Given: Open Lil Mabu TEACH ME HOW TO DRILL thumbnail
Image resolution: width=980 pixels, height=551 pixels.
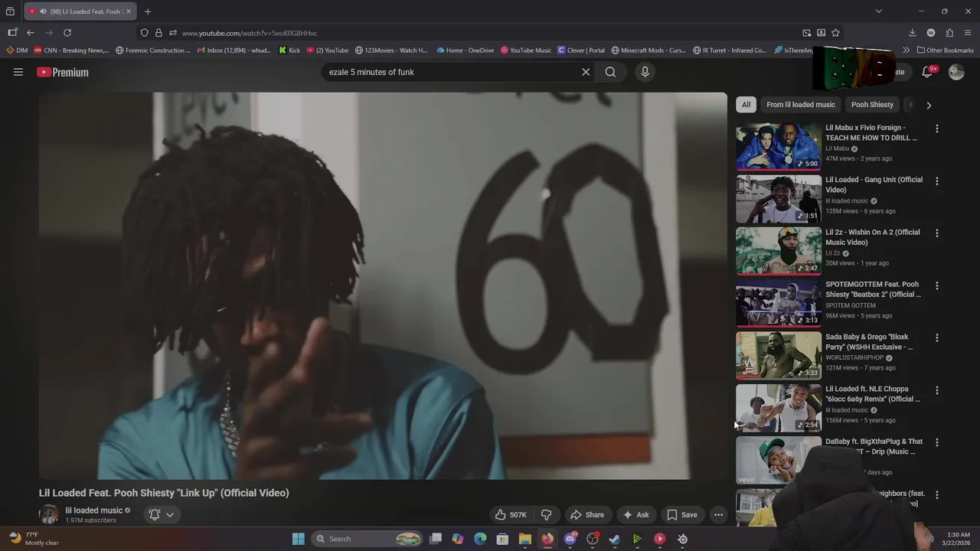Looking at the screenshot, I should point(778,147).
